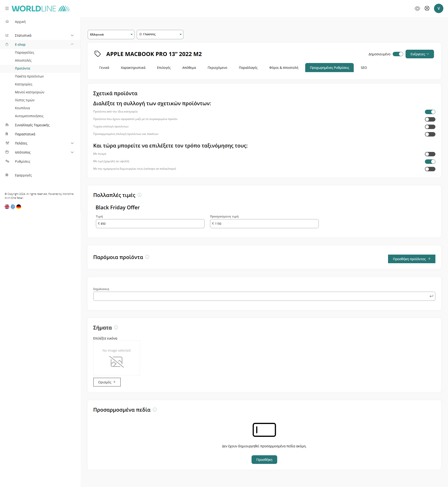Enable Τυχαία επιλογή προϊόντων toggle

click(x=430, y=127)
